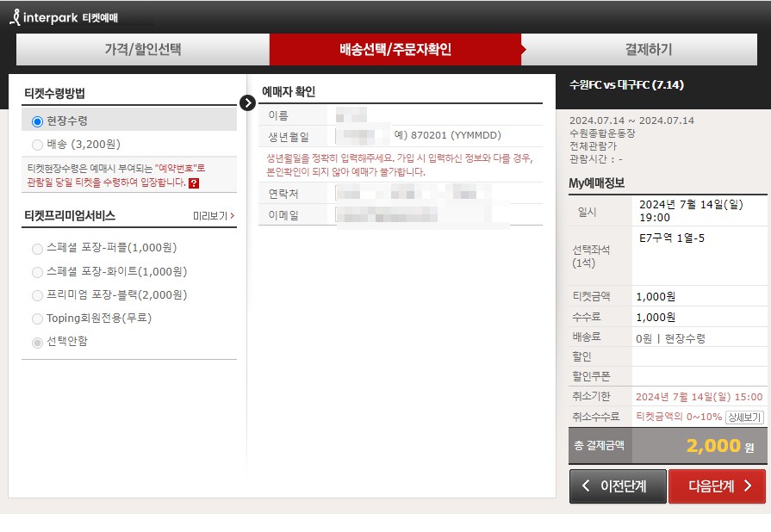Click the 연락처 input field
Viewport: 771px width, 532px height.
pyautogui.click(x=413, y=193)
